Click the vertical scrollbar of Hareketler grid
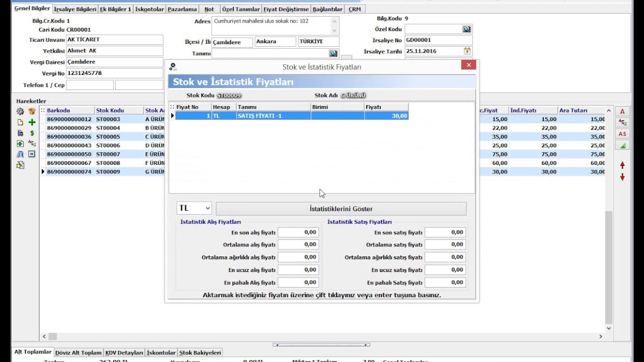644x362 pixels. (x=609, y=267)
